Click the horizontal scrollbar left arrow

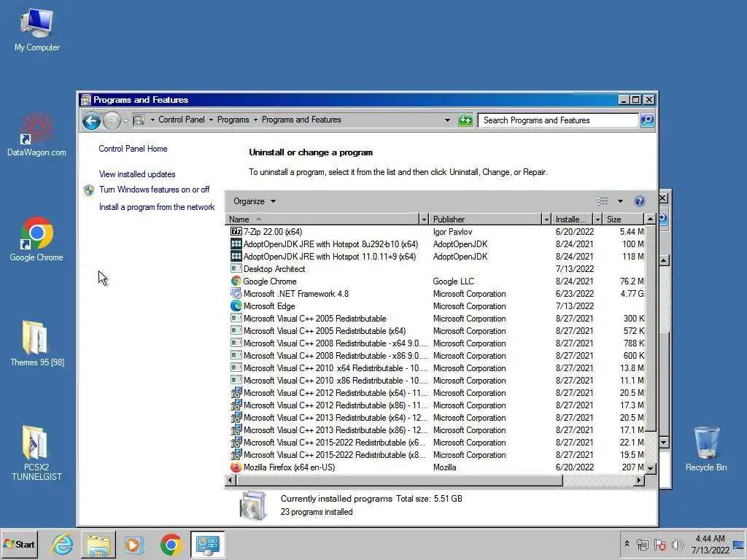[230, 480]
